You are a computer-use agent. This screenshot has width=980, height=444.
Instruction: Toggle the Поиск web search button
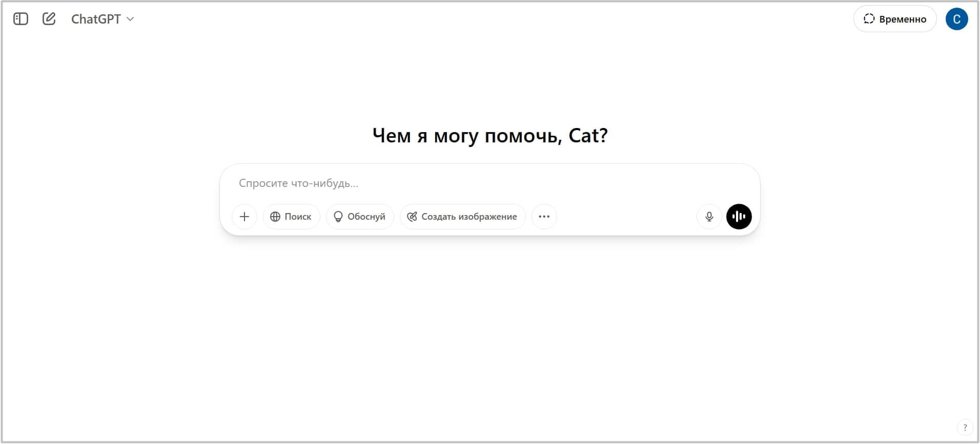(291, 217)
